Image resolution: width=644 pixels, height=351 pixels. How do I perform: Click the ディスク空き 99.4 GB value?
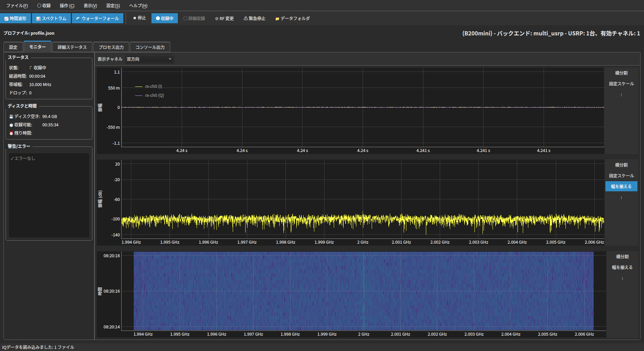[x=50, y=117]
